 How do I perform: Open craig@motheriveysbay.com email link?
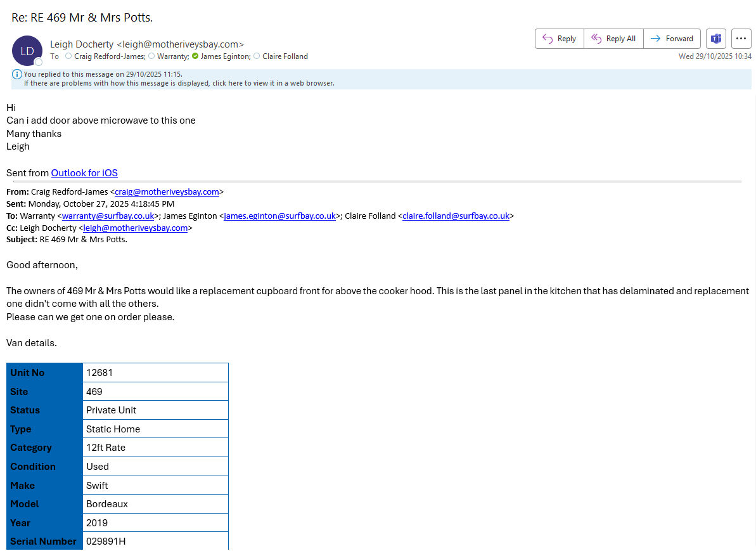(x=167, y=191)
